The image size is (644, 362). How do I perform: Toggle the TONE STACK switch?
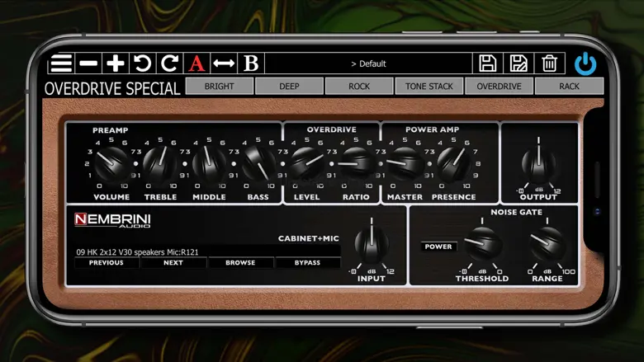pos(429,86)
